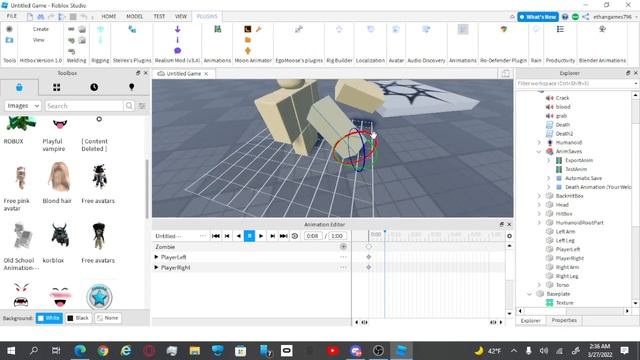Jump to the first animation frame
The width and height of the screenshot is (640, 360).
click(216, 236)
